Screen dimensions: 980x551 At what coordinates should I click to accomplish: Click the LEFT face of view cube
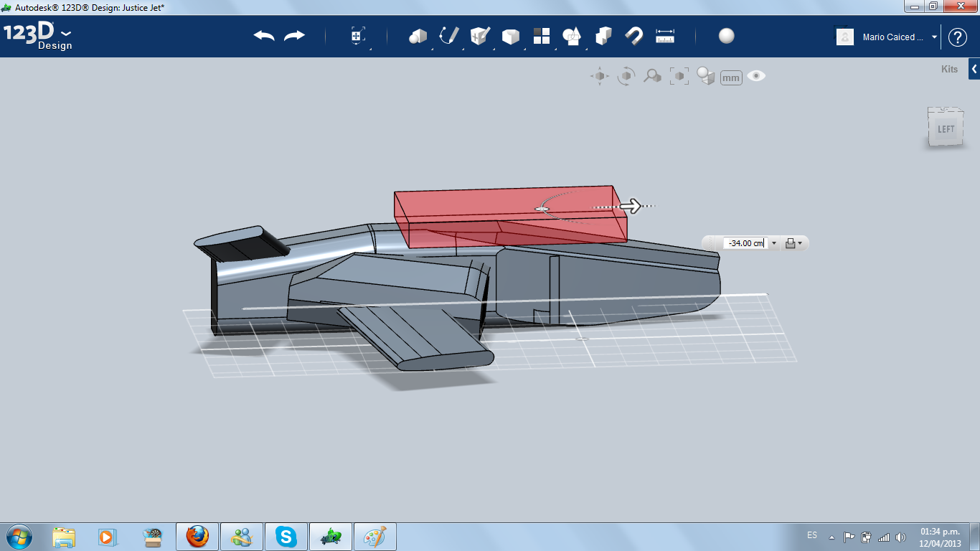click(x=946, y=129)
